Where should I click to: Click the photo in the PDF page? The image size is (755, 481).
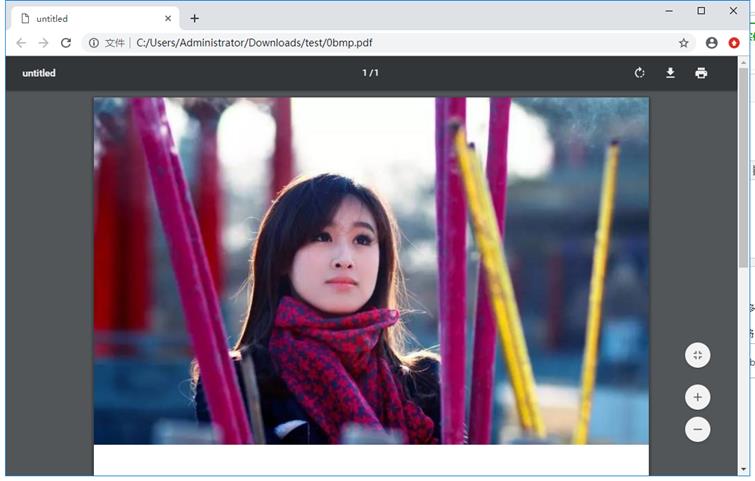(x=371, y=271)
